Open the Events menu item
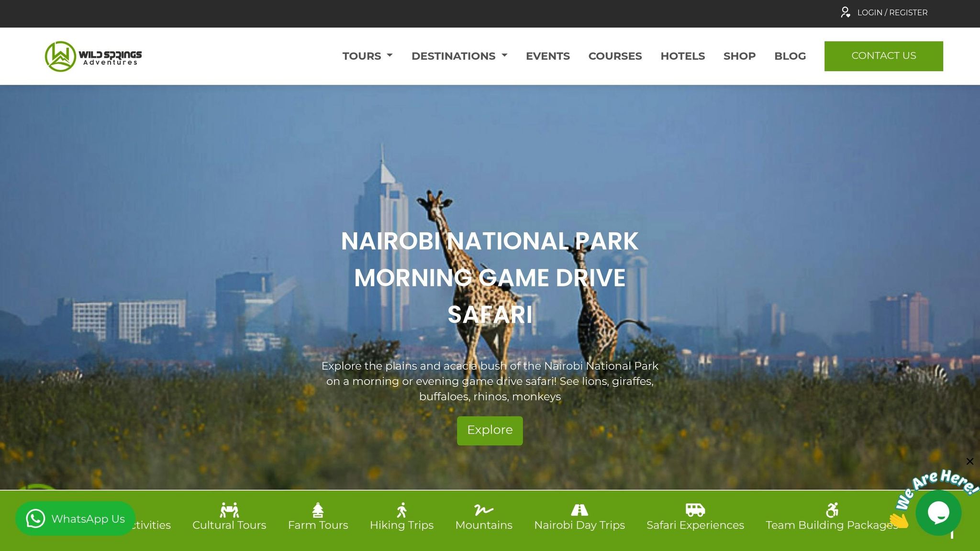Image resolution: width=980 pixels, height=551 pixels. 547,56
